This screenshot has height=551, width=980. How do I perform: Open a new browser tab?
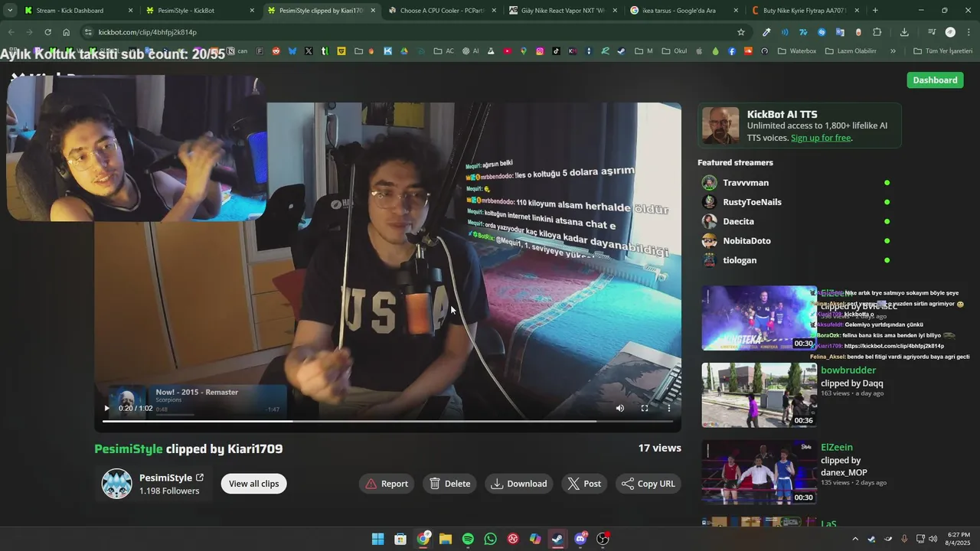click(875, 11)
